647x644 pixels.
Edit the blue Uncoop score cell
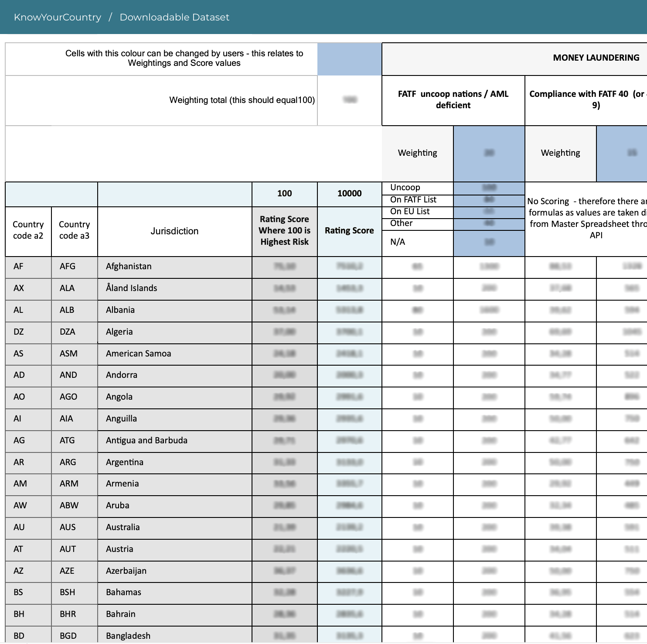[x=489, y=188]
